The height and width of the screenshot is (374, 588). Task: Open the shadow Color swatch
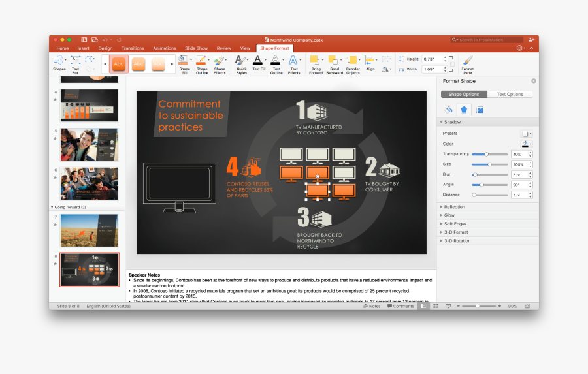(527, 144)
